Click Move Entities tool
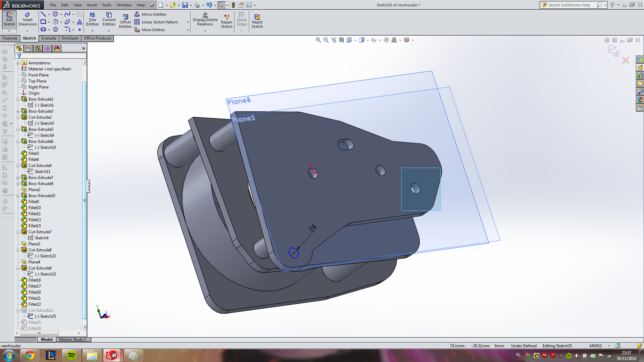Image resolution: width=644 pixels, height=362 pixels. 150,30
